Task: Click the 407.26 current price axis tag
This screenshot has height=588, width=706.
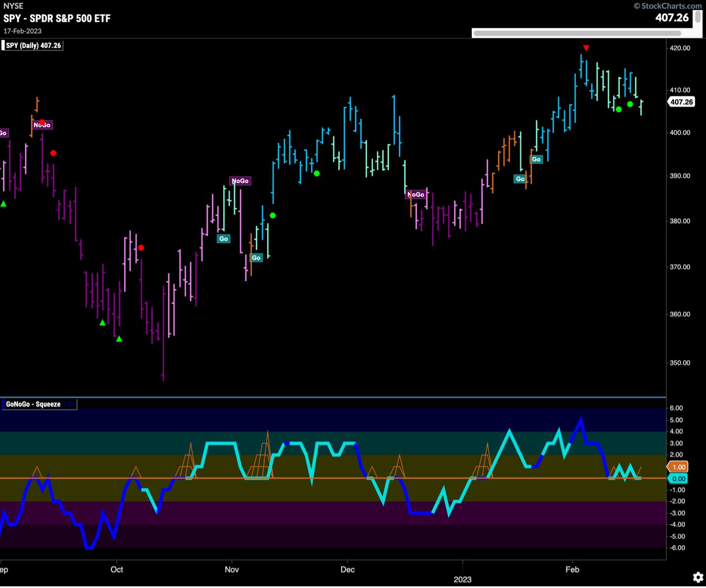Action: 681,102
